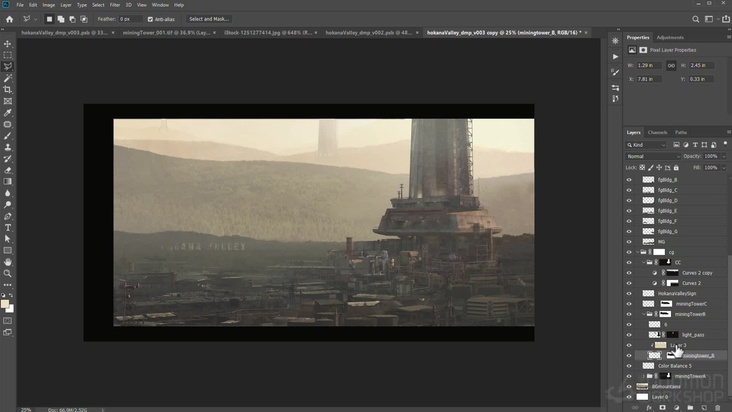Viewport: 732px width, 412px height.
Task: Select the Path Selection tool
Action: coord(7,239)
